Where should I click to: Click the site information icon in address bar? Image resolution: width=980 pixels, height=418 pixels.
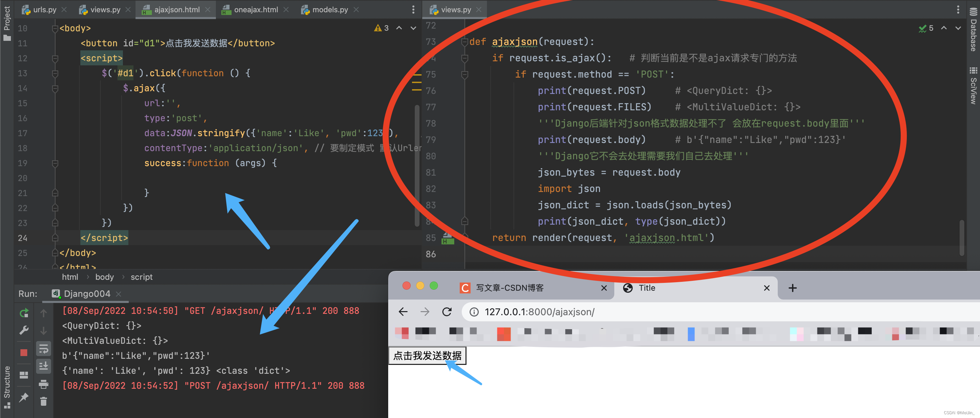click(474, 312)
